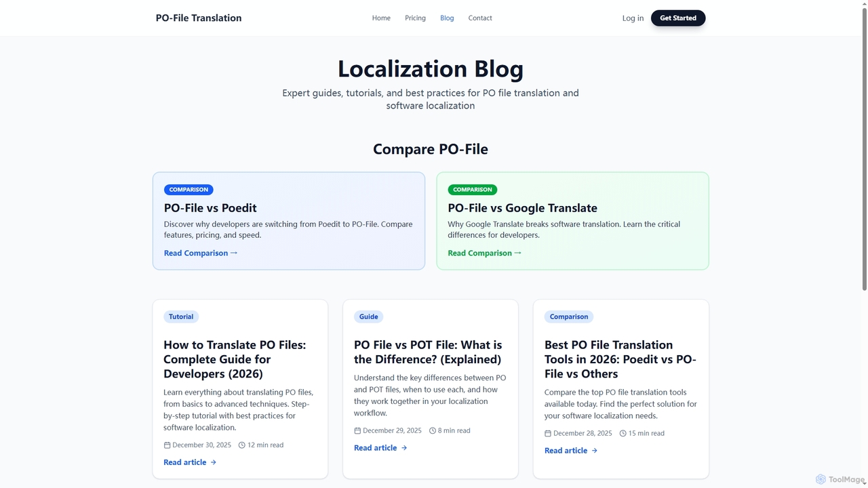The image size is (868, 488).
Task: Click the calendar icon beside December 30, 2025
Action: tap(167, 445)
